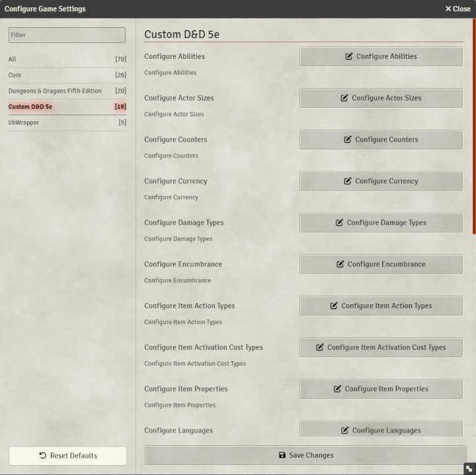Click the [19] count beside Custom D&D 5e
The width and height of the screenshot is (476, 475).
(120, 107)
